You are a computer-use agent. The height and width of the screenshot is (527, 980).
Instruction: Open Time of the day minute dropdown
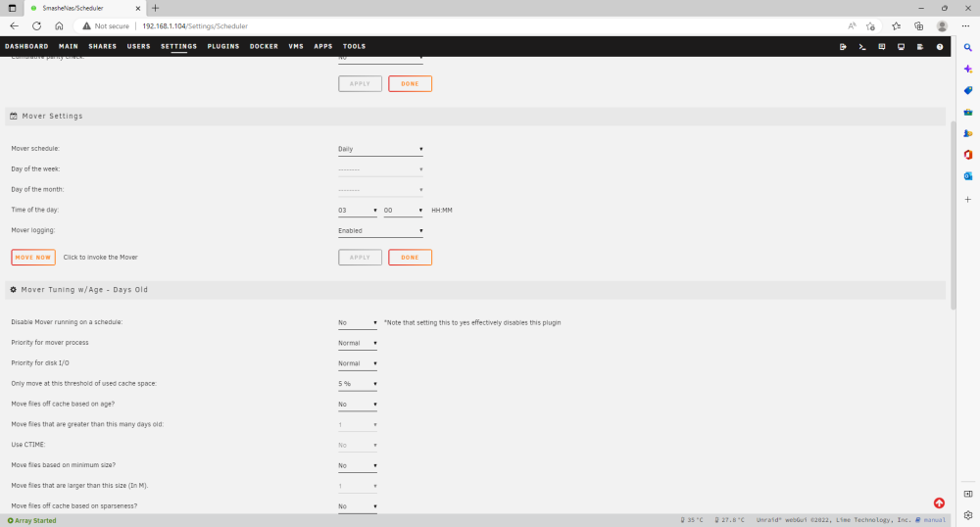(403, 211)
